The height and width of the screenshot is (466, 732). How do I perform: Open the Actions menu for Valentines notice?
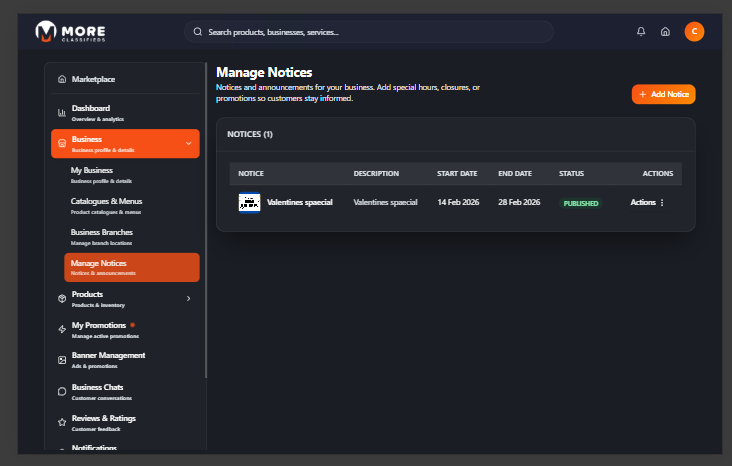click(x=648, y=202)
